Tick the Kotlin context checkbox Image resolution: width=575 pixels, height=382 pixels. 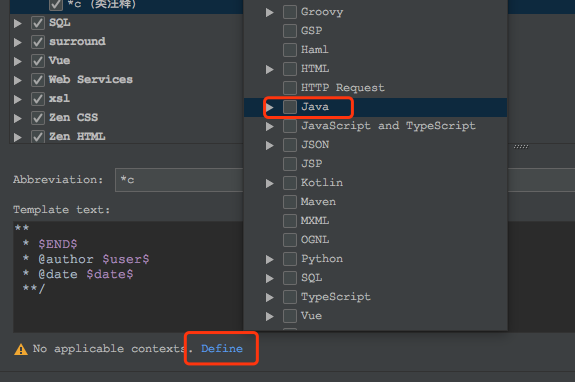pyautogui.click(x=290, y=183)
